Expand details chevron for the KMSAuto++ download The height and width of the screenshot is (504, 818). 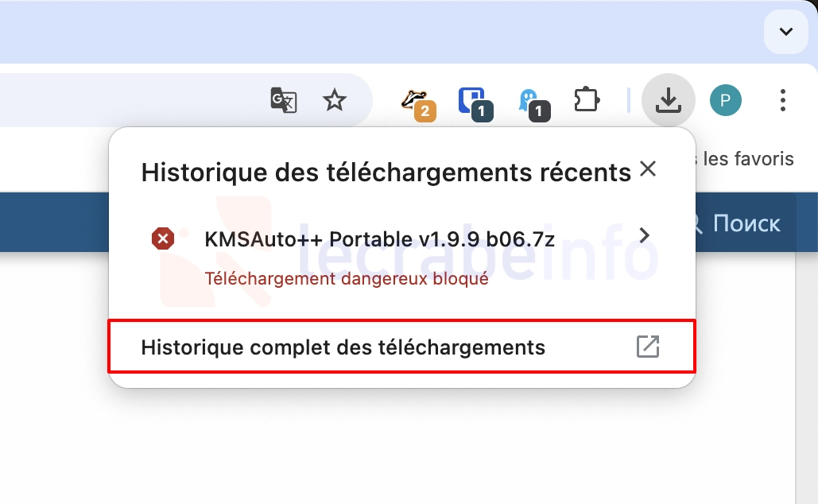(x=645, y=235)
